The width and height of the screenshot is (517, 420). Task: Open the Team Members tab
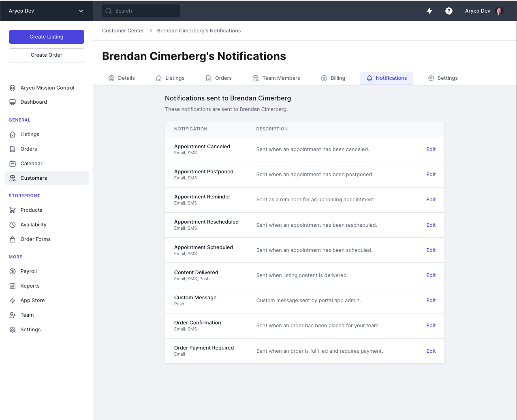point(276,78)
